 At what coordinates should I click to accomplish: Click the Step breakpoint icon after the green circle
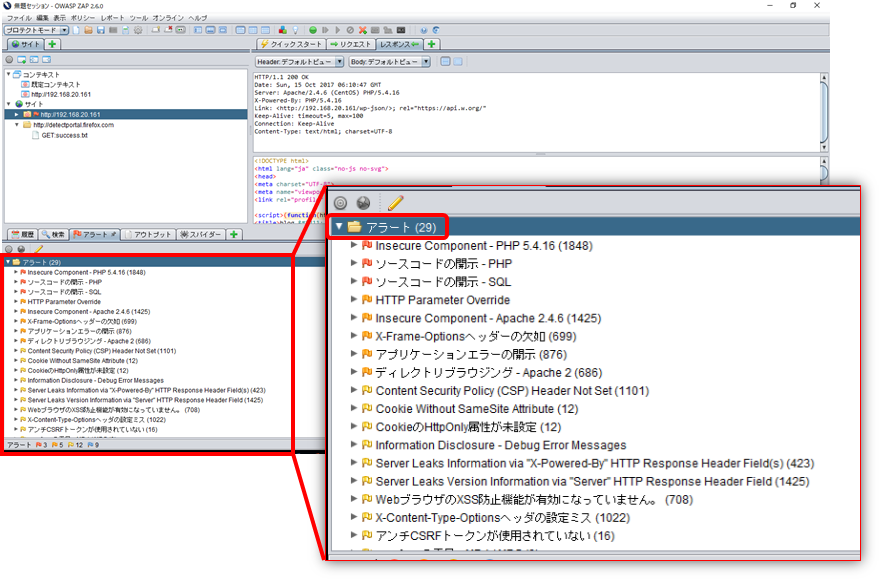coord(325,30)
